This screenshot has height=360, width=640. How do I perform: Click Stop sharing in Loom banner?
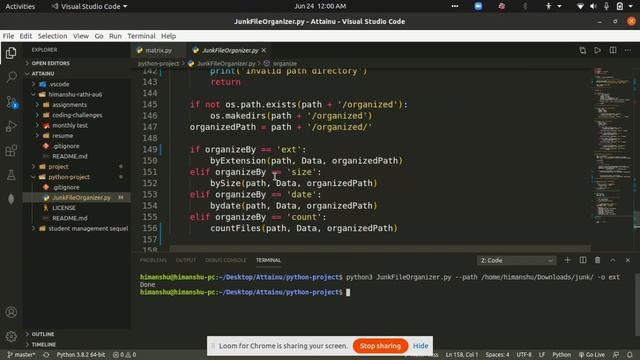pyautogui.click(x=380, y=346)
